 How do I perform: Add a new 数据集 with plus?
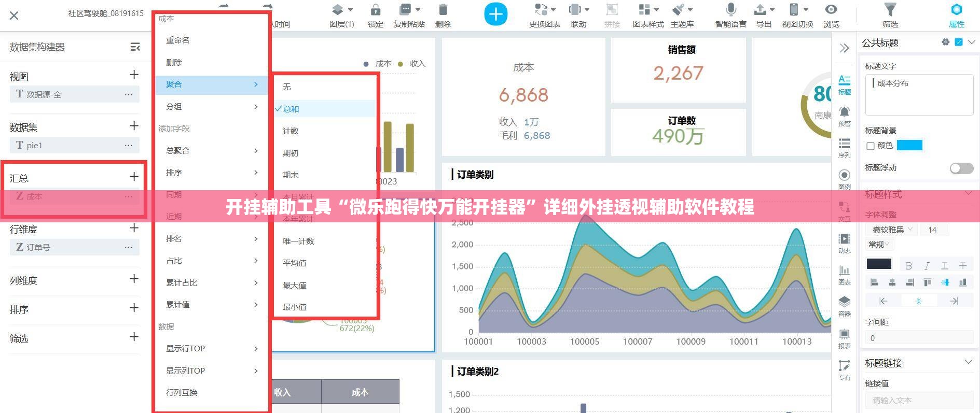pos(134,126)
